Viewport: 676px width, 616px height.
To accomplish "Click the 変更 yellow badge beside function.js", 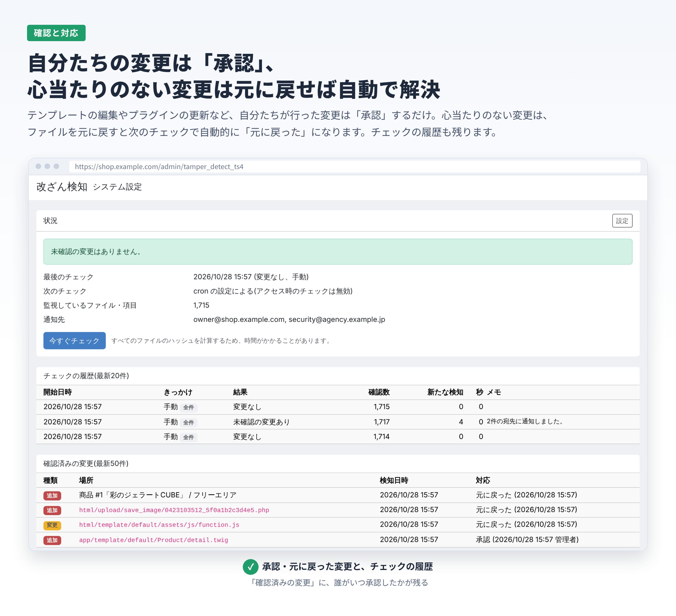I will click(x=52, y=525).
